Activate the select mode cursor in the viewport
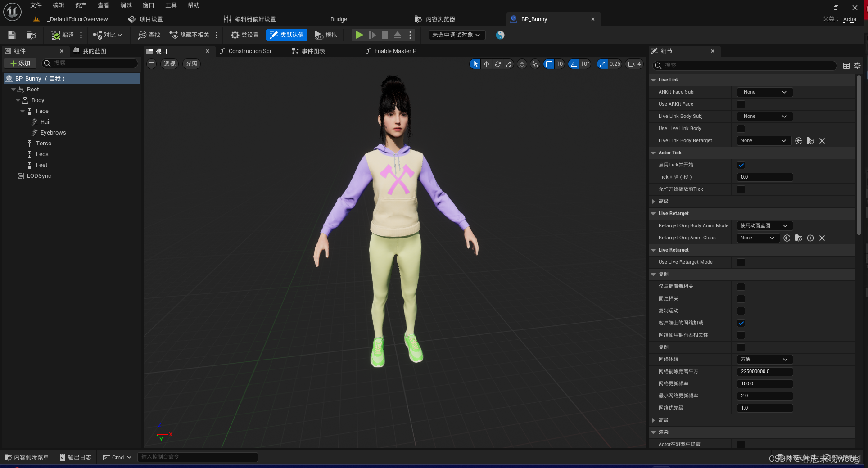868x468 pixels. 475,64
